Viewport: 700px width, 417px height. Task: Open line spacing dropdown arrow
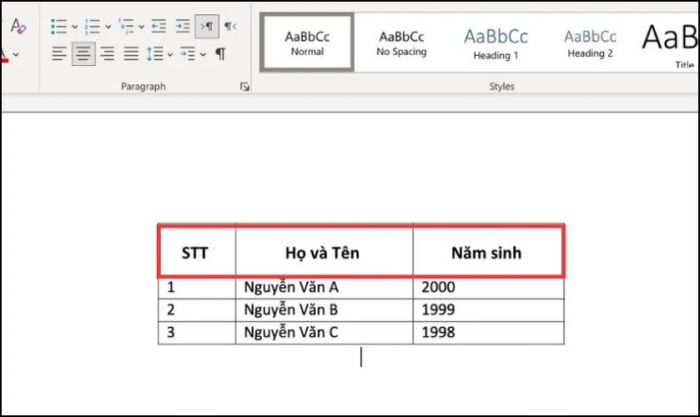click(170, 54)
